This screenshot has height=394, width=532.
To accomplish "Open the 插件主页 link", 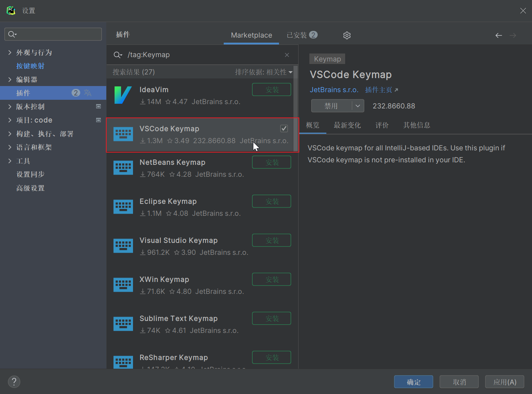I will 378,90.
